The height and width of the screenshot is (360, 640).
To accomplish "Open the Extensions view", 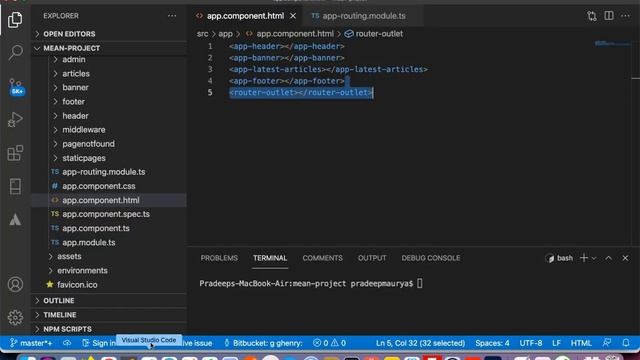I will [15, 153].
